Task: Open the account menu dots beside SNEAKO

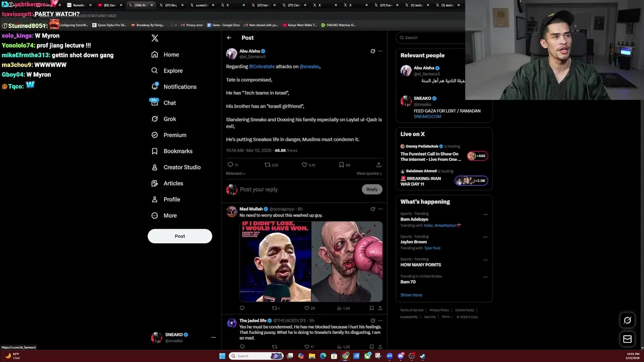Action: [x=213, y=337]
